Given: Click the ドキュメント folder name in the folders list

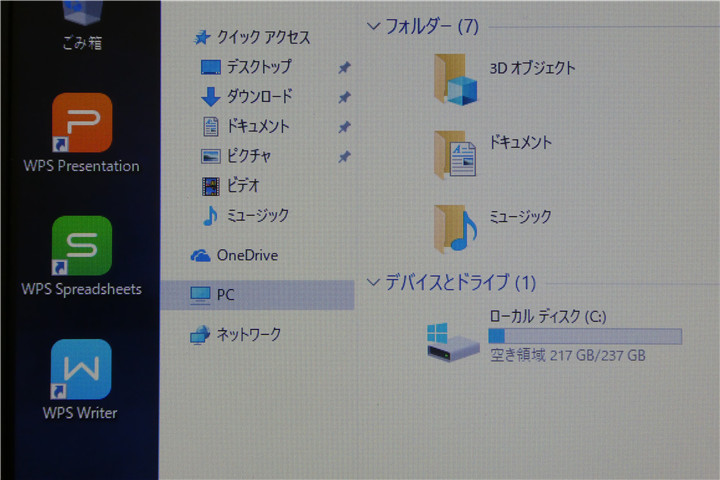Looking at the screenshot, I should pyautogui.click(x=520, y=142).
